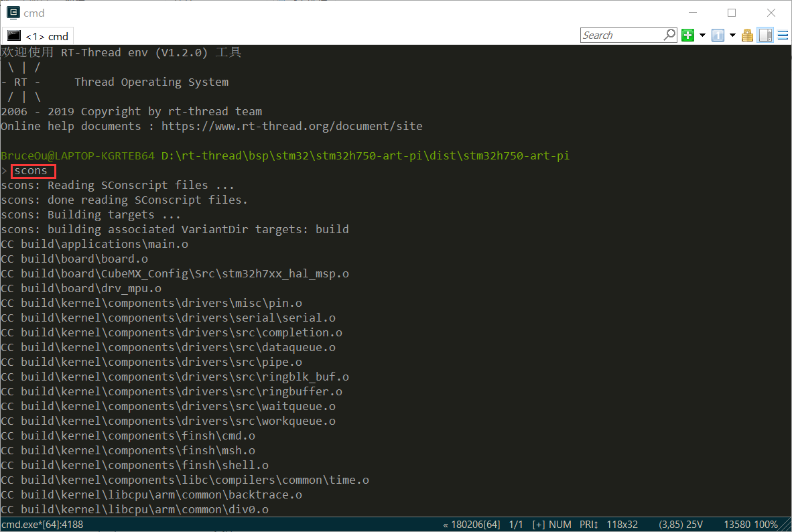792x532 pixels.
Task: Click the 1/1 console counter in status bar
Action: 516,525
